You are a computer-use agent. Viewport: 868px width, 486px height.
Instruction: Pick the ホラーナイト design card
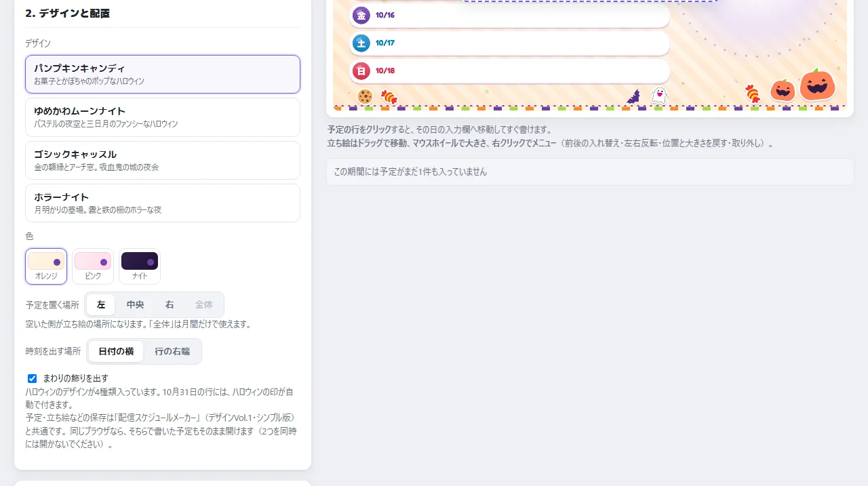coord(163,203)
